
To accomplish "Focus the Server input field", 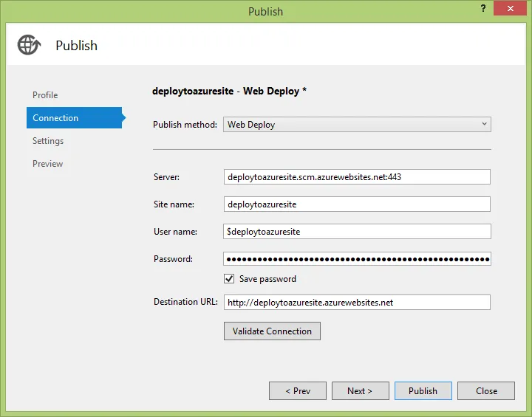I will tap(357, 176).
